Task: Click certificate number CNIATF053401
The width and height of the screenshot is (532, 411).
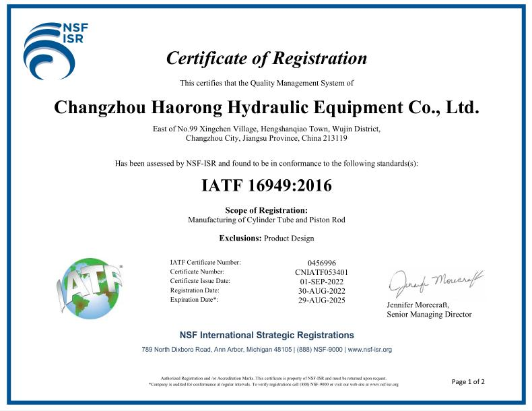Action: [321, 272]
